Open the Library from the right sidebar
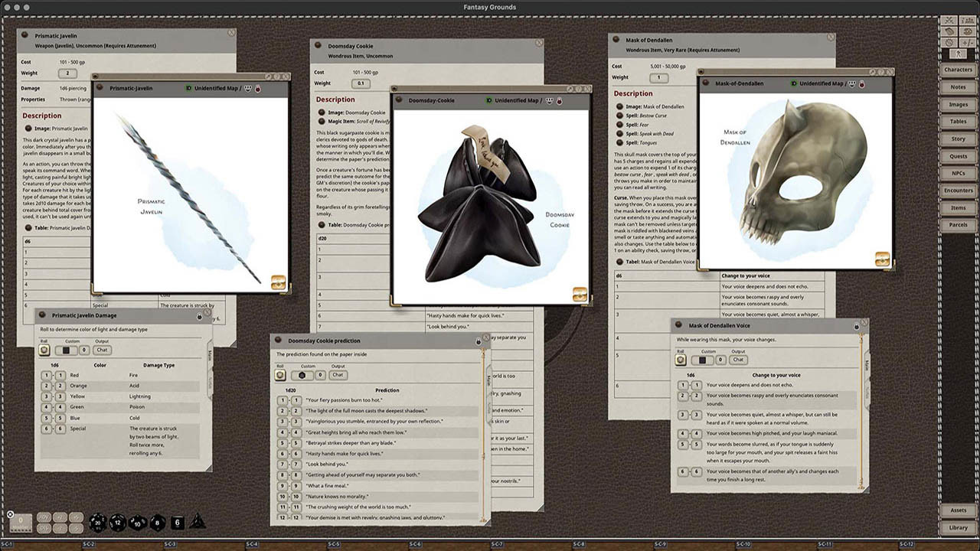 [959, 527]
